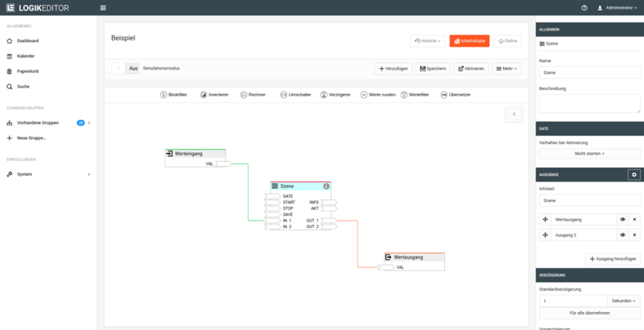Select the Invertierer tool icon
This screenshot has height=330, width=644.
204,95
